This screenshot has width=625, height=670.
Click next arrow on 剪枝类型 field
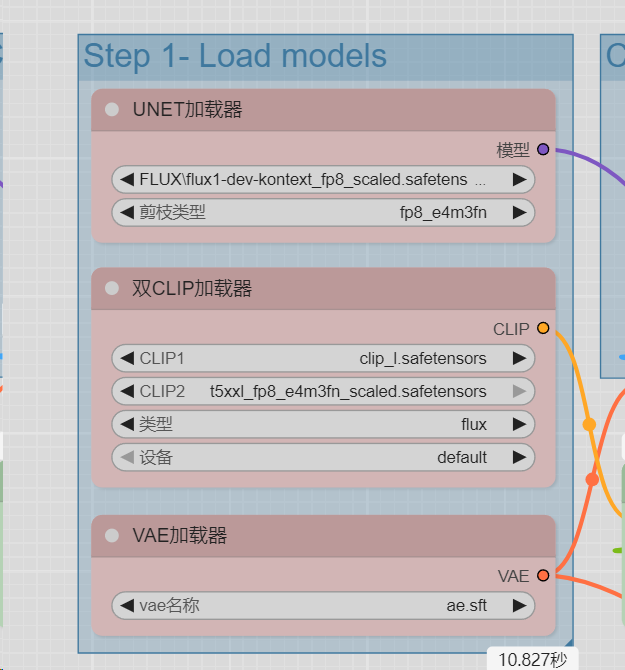point(519,212)
